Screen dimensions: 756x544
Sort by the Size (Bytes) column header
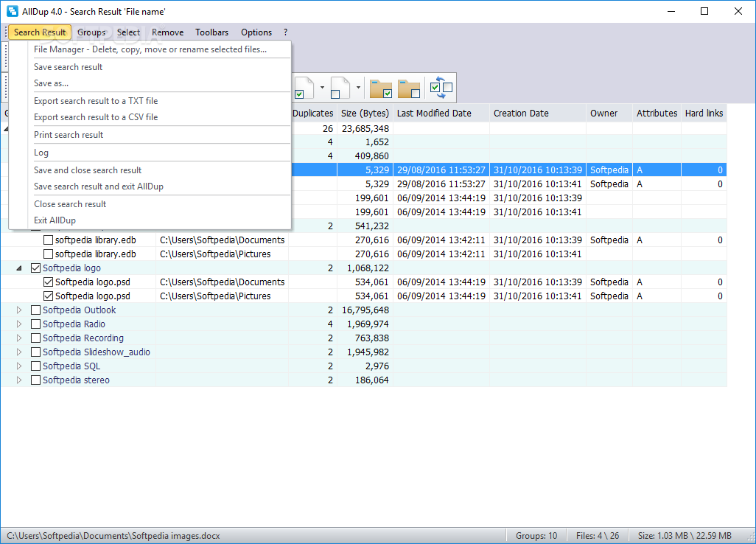(365, 114)
